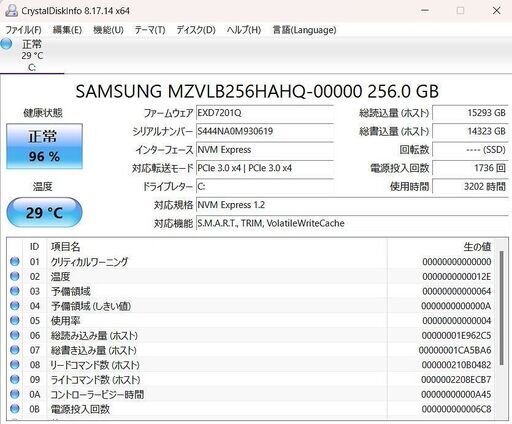This screenshot has height=424, width=512.
Task: Click the blue status icon for ID 02
Action: tap(15, 276)
